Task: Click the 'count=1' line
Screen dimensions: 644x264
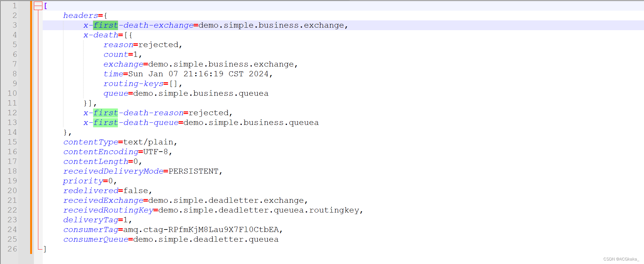Action: [123, 54]
